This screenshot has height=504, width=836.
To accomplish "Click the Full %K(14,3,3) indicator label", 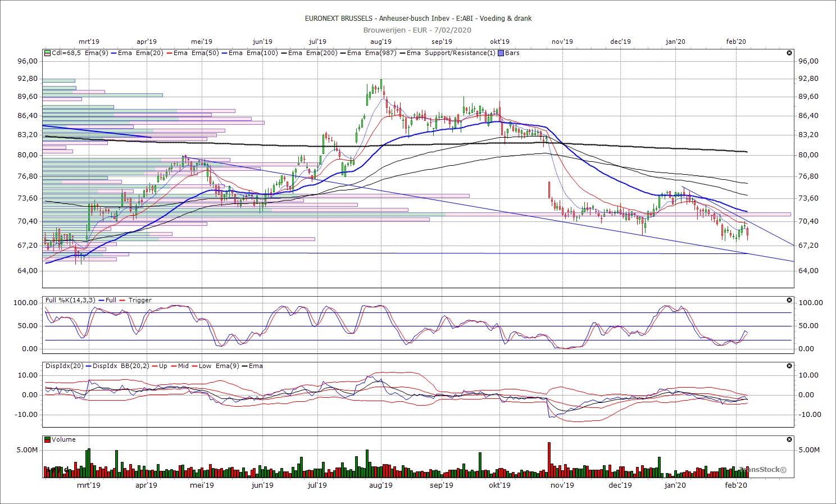I will (x=71, y=300).
